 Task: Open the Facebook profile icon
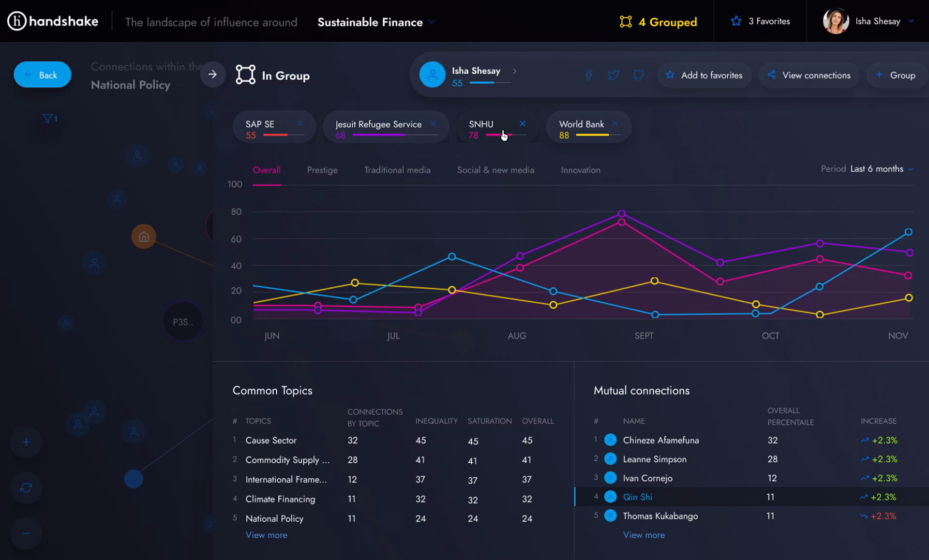(589, 75)
